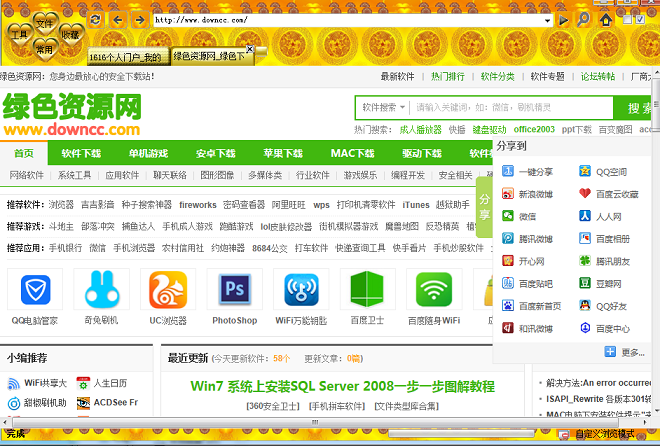660x446 pixels.
Task: Click the Go play-arrow icon
Action: [x=563, y=20]
